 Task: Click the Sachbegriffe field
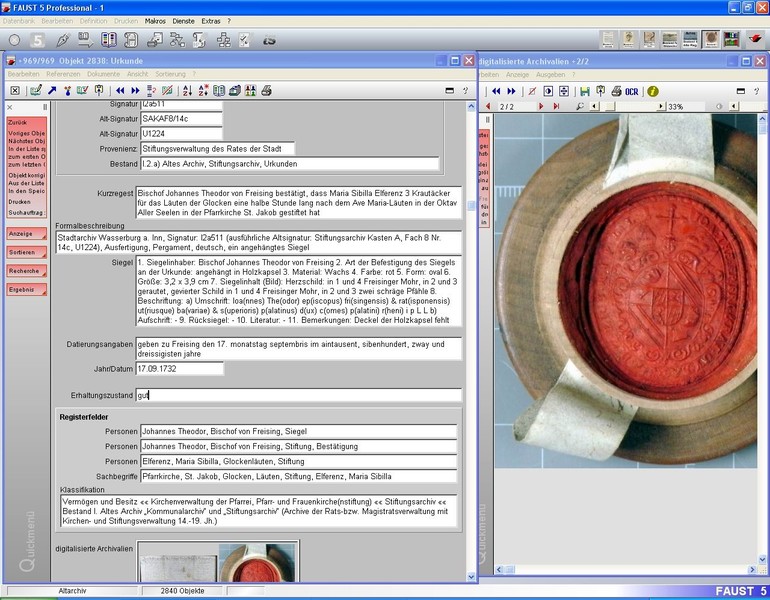click(x=299, y=476)
